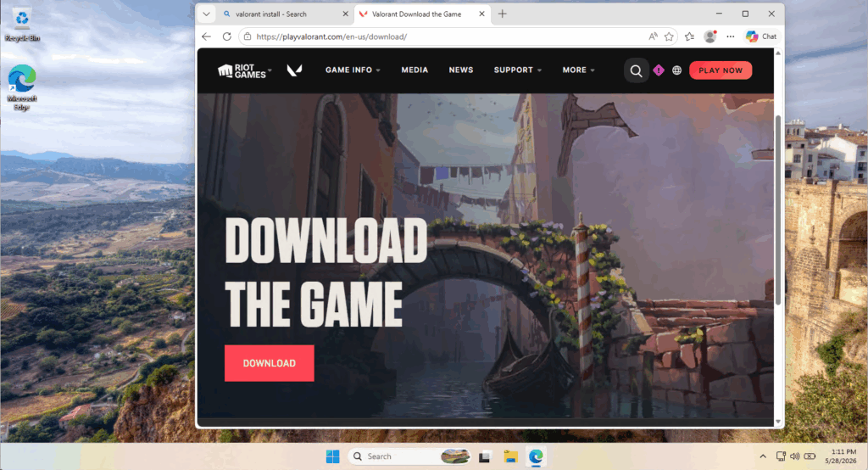Viewport: 868px width, 470px height.
Task: Open the Riot Games logo menu
Action: click(245, 70)
